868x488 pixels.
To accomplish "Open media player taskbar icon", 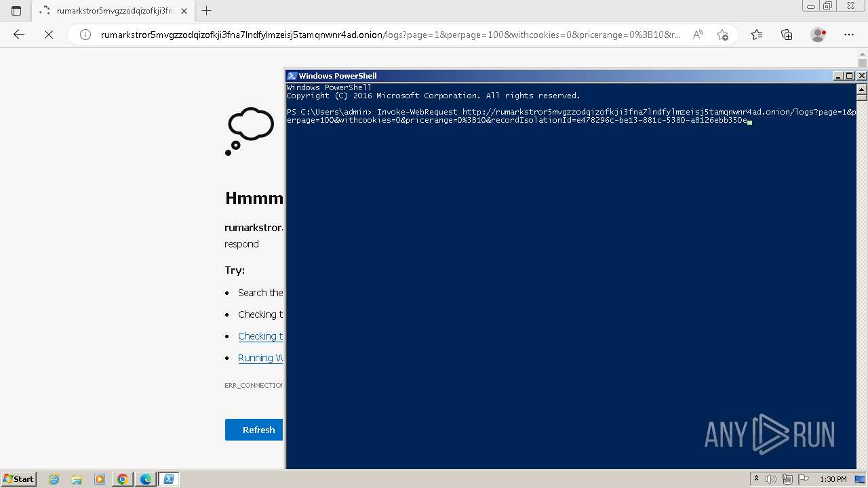I will click(x=100, y=479).
